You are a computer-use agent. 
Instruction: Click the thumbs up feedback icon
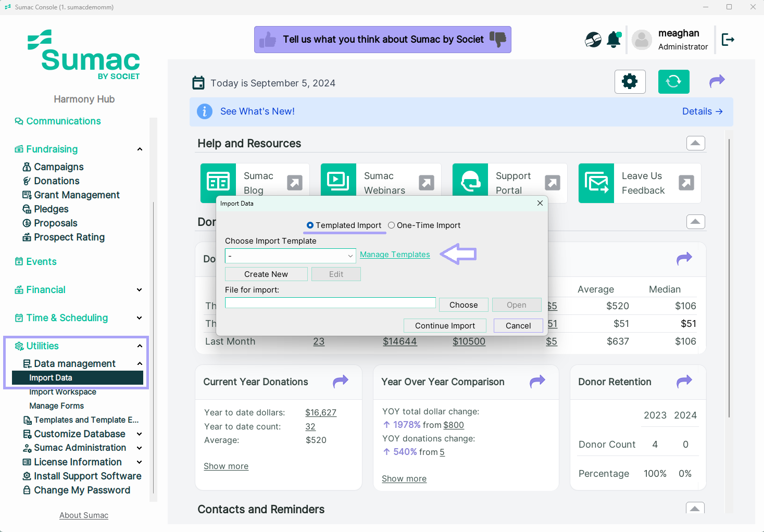(268, 40)
